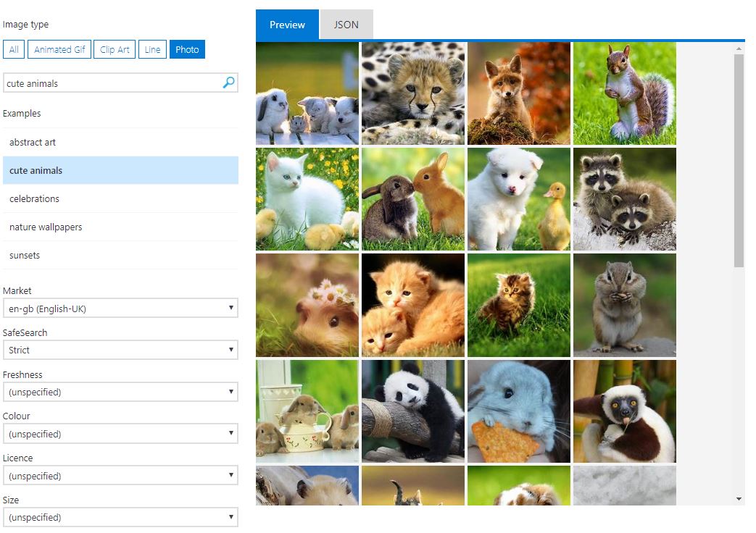Open the bunnies in teapot image

pyautogui.click(x=307, y=411)
